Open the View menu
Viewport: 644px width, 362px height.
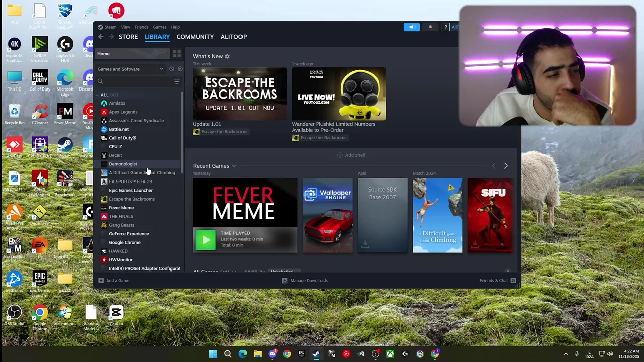click(x=125, y=27)
